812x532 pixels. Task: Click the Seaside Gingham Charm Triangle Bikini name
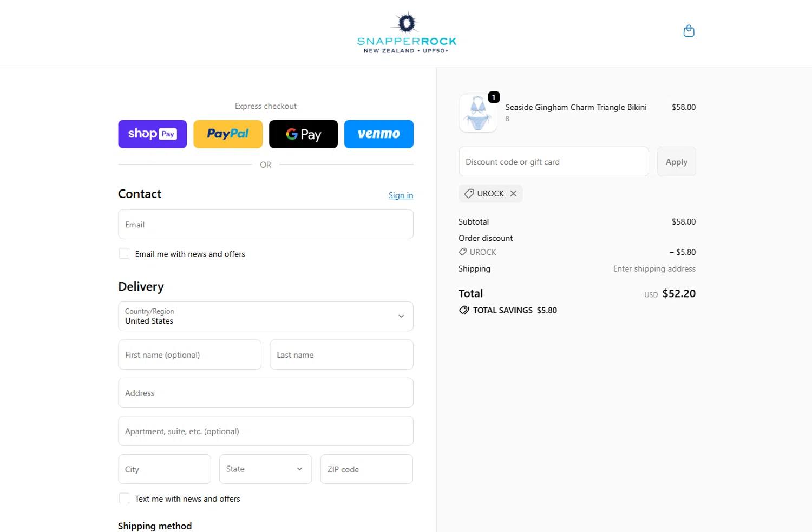coord(576,107)
